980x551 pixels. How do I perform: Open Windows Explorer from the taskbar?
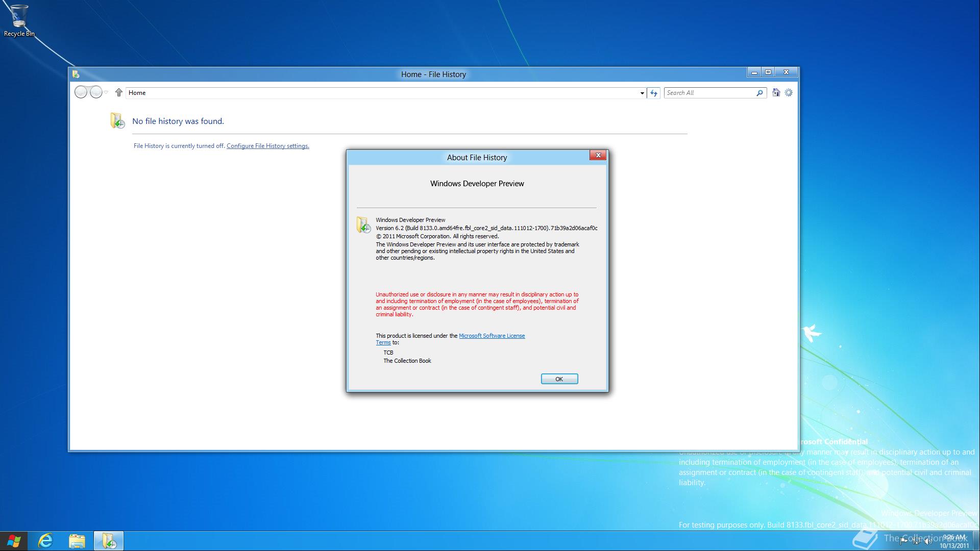tap(77, 541)
